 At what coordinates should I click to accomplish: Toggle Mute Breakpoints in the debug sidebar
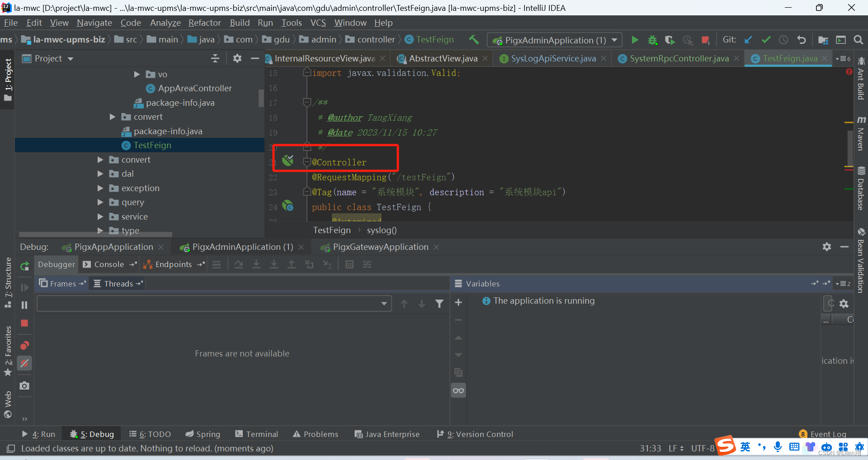pyautogui.click(x=24, y=363)
